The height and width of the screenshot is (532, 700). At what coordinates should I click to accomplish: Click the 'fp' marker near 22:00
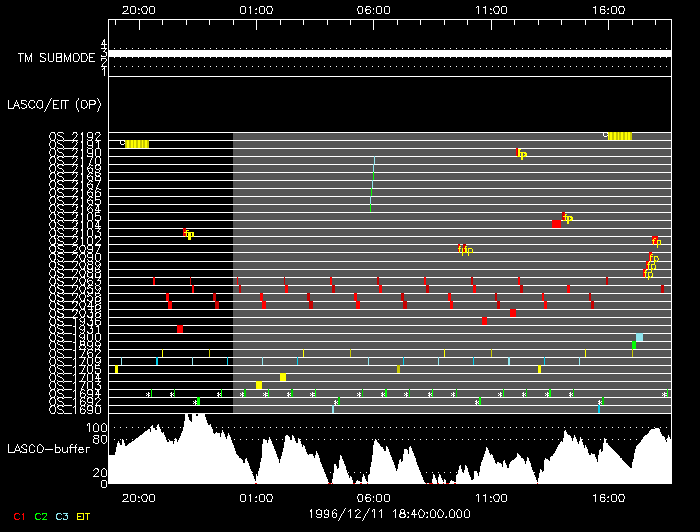point(188,234)
